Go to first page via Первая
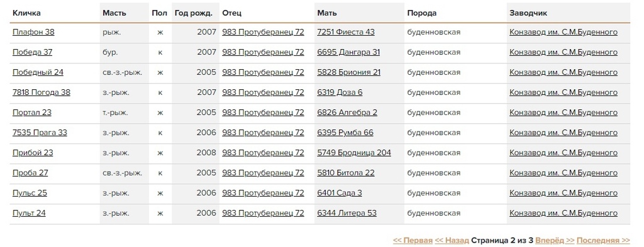This screenshot has height=247, width=644. [413, 241]
